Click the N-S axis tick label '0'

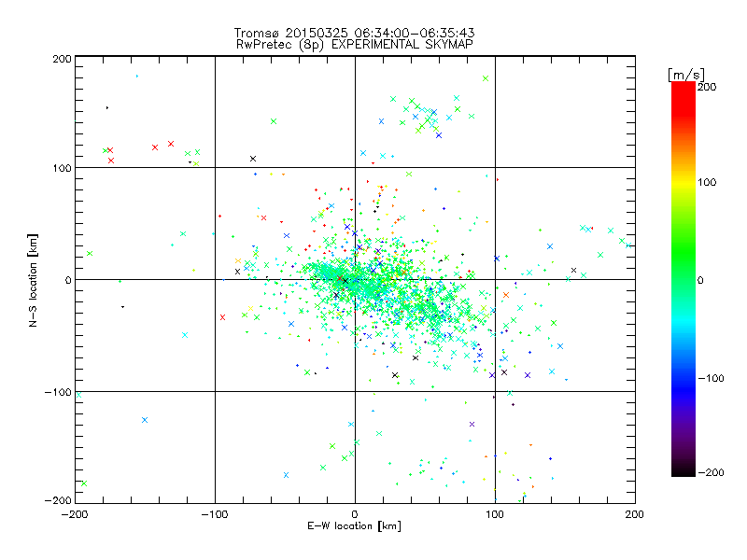(67, 280)
